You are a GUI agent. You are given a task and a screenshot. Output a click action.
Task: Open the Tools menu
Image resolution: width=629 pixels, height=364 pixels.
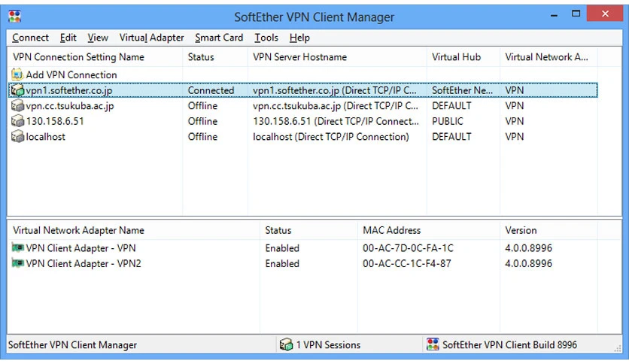(x=266, y=38)
